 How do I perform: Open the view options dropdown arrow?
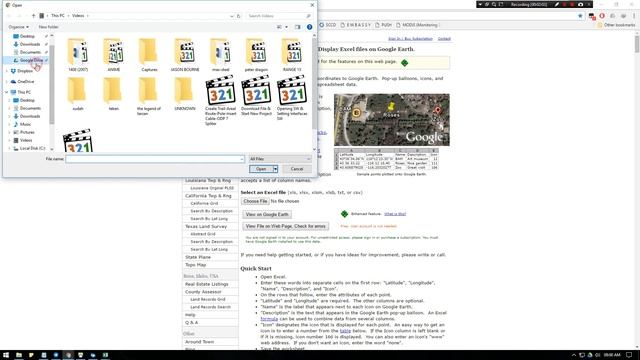point(286,27)
